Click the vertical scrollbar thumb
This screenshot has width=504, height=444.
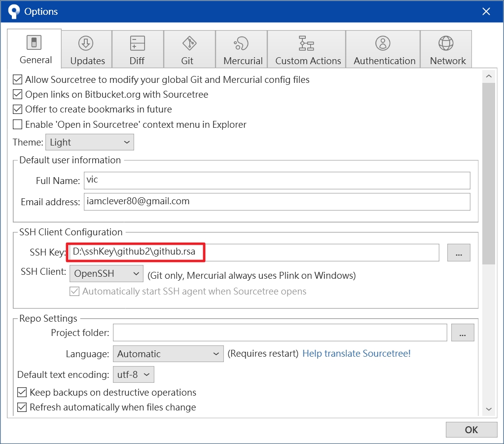pos(489,174)
